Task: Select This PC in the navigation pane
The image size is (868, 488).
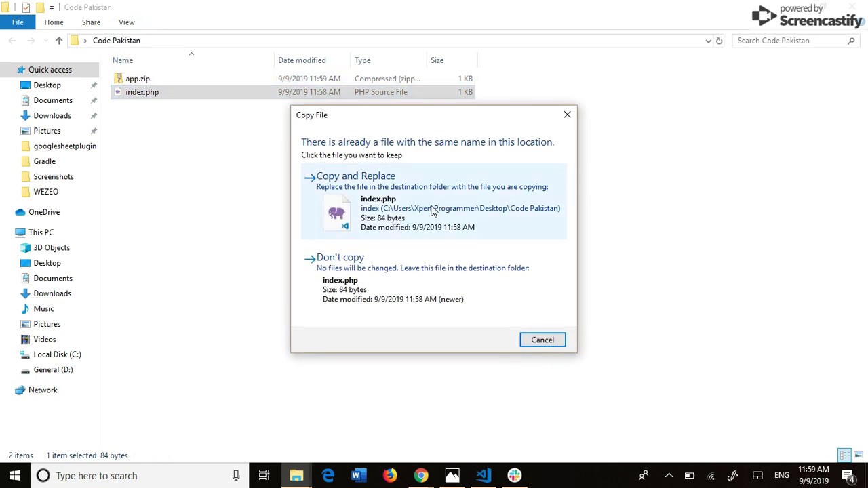Action: pyautogui.click(x=41, y=232)
